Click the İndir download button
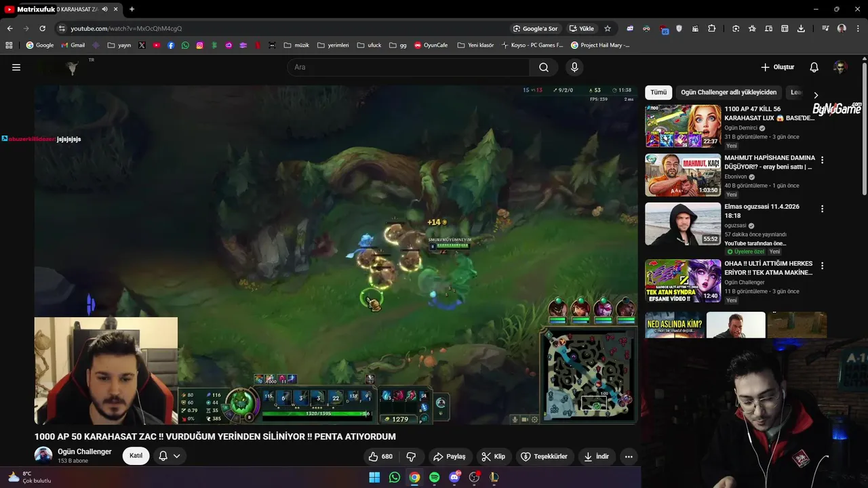 click(597, 456)
